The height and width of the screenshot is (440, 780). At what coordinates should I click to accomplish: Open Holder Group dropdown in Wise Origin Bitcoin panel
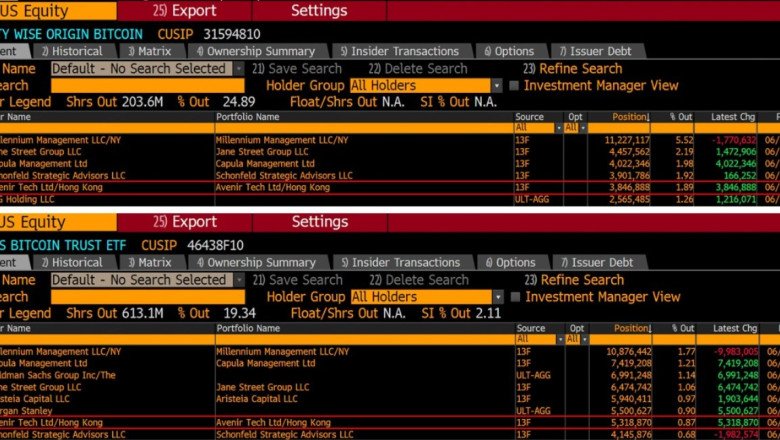click(x=496, y=86)
